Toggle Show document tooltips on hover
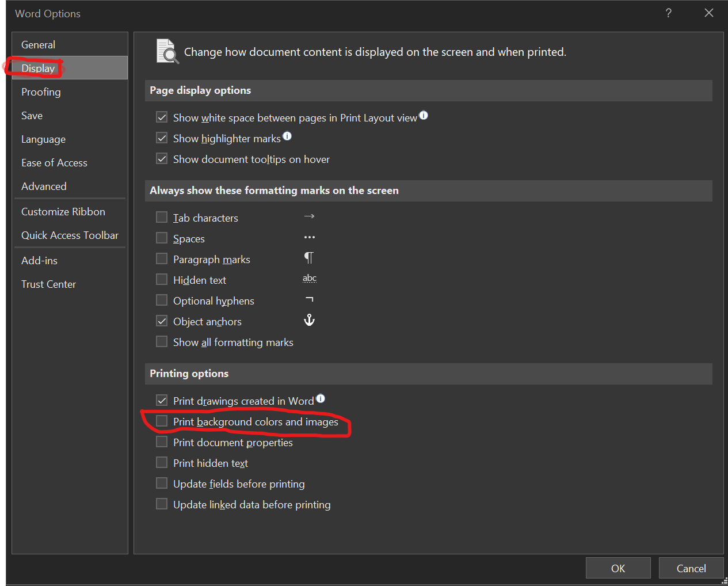This screenshot has height=586, width=728. pyautogui.click(x=162, y=159)
